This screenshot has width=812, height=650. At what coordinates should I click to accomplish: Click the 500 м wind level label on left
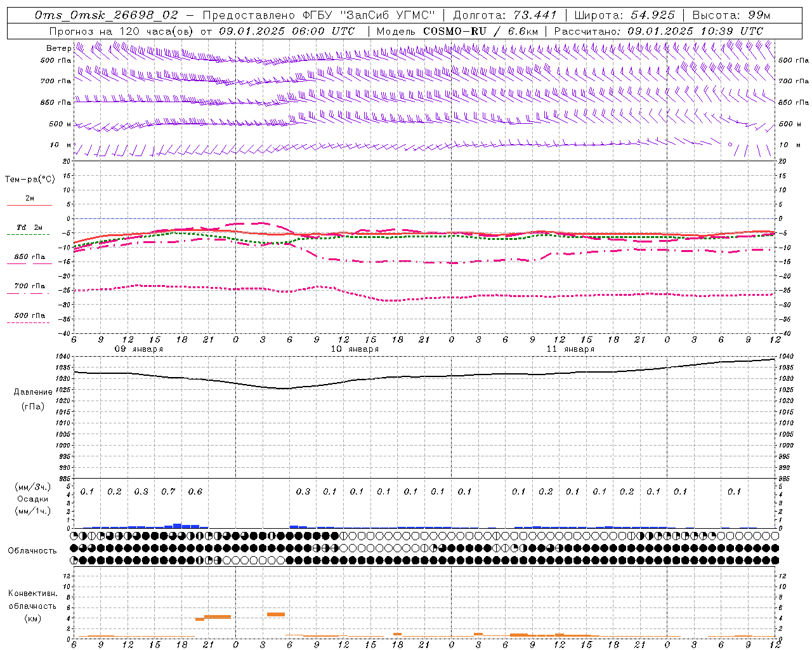(61, 124)
